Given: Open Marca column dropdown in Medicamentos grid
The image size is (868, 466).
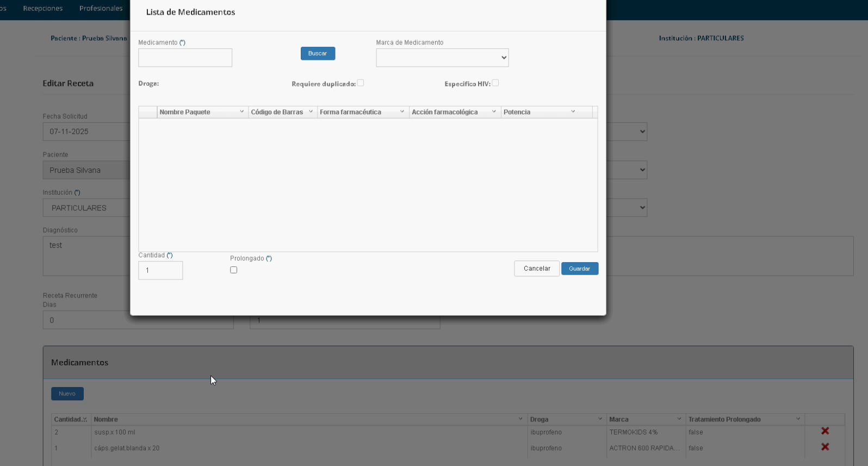Looking at the screenshot, I should pyautogui.click(x=679, y=419).
